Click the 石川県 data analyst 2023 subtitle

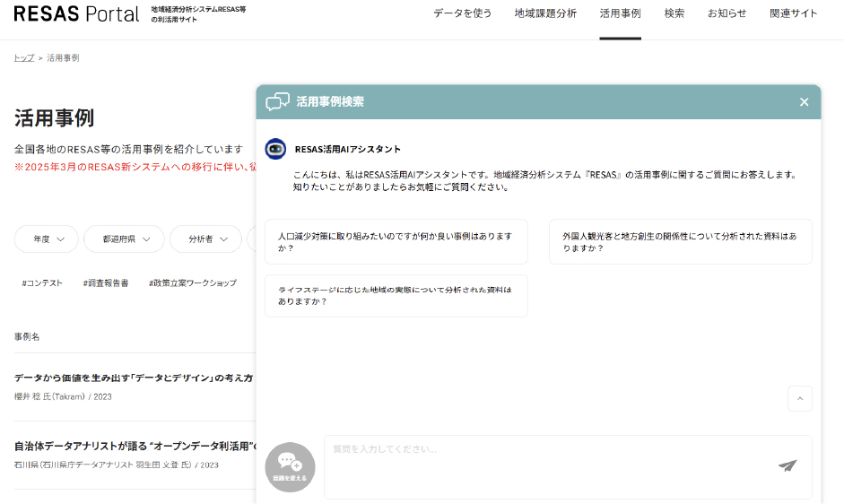point(117,465)
